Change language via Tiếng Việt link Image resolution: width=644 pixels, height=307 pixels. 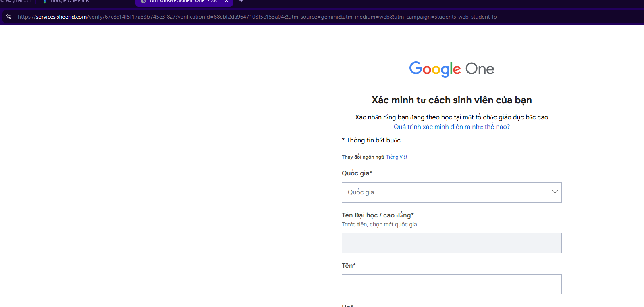click(397, 157)
